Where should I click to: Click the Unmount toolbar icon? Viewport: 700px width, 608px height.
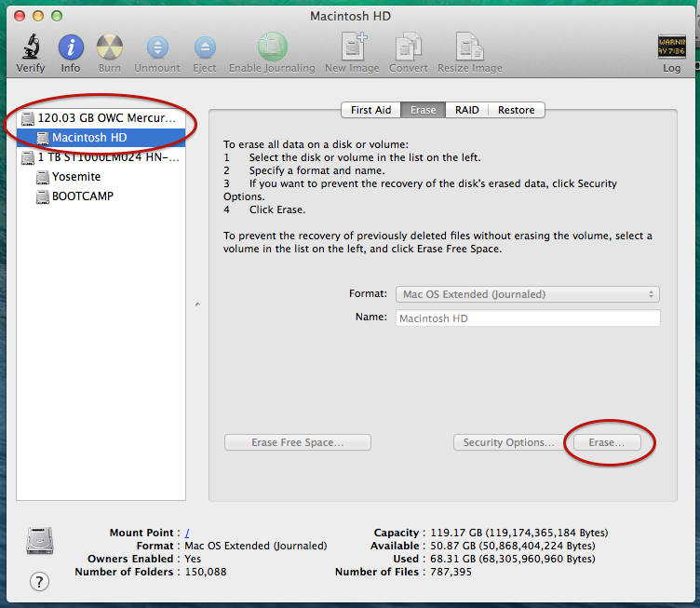pos(157,47)
